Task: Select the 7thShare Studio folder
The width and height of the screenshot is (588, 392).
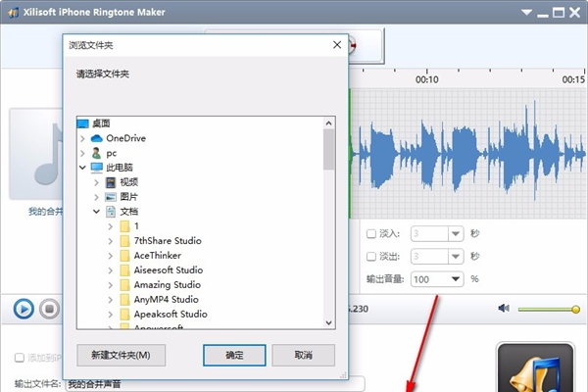Action: pos(168,241)
